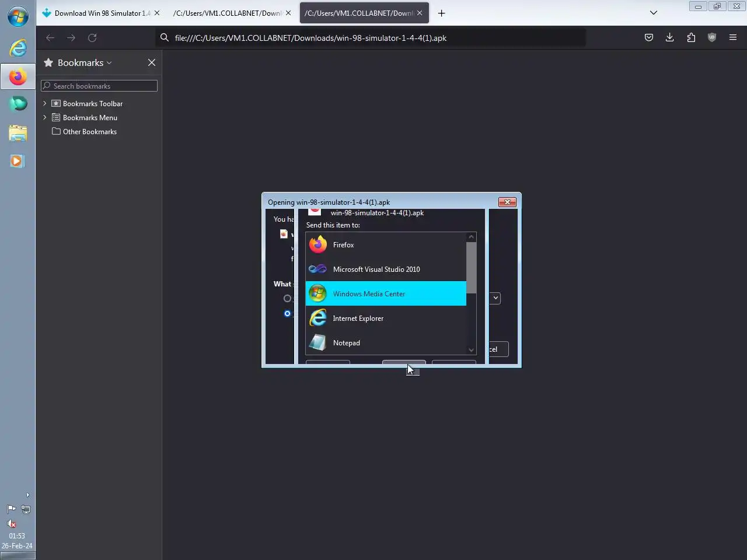Click the Save to Pocket icon
The width and height of the screenshot is (747, 560).
[x=649, y=38]
